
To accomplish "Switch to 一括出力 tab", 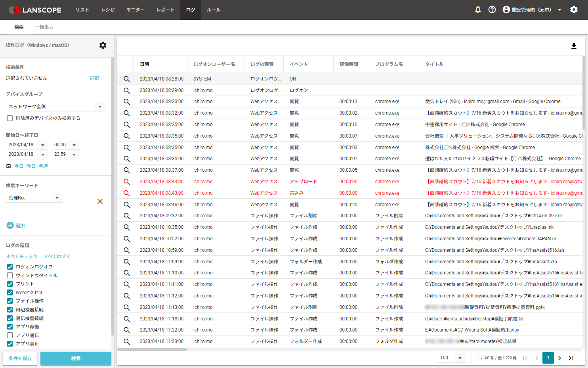I will click(x=44, y=27).
